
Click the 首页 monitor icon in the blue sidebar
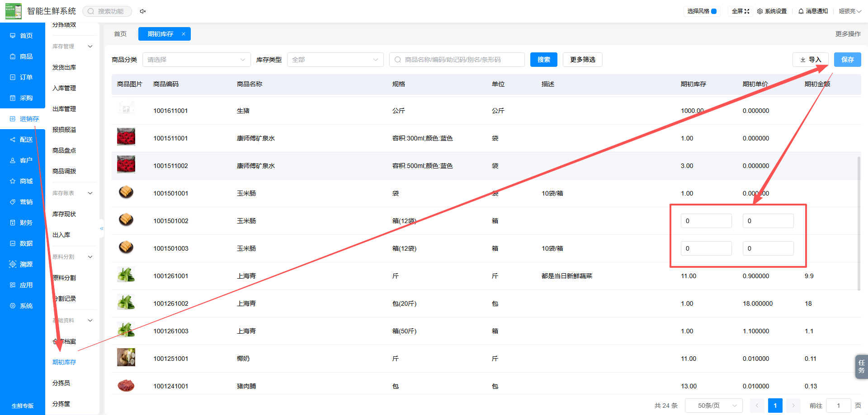coord(13,36)
